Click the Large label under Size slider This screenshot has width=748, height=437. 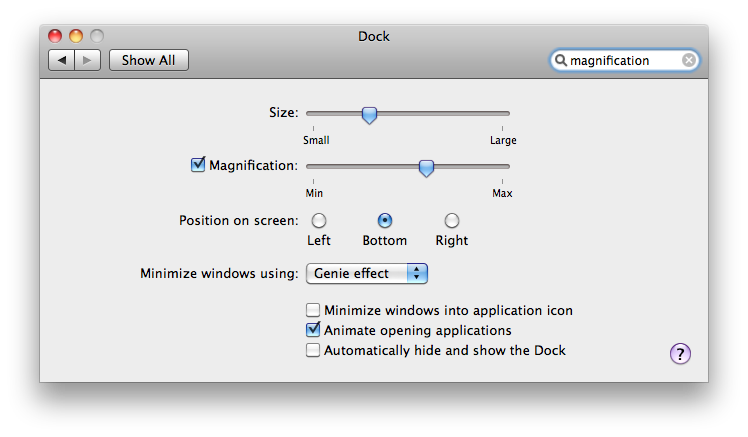pos(503,140)
